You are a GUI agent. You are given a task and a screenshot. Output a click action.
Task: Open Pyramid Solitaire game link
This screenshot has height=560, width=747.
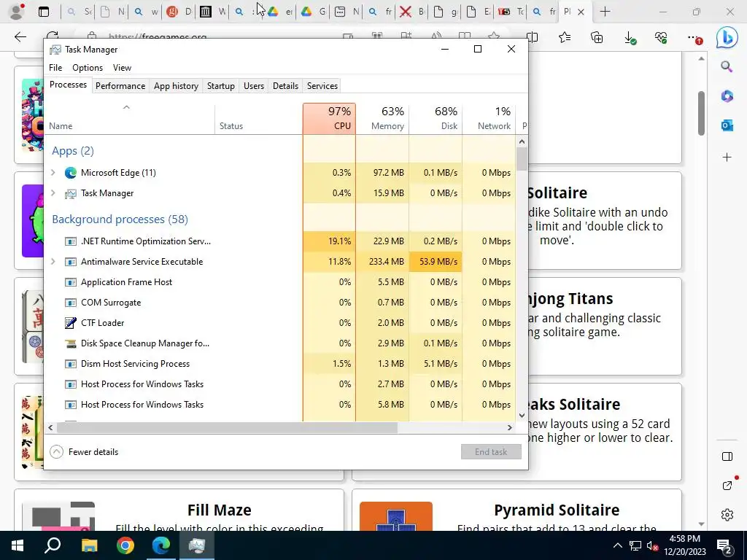point(557,510)
